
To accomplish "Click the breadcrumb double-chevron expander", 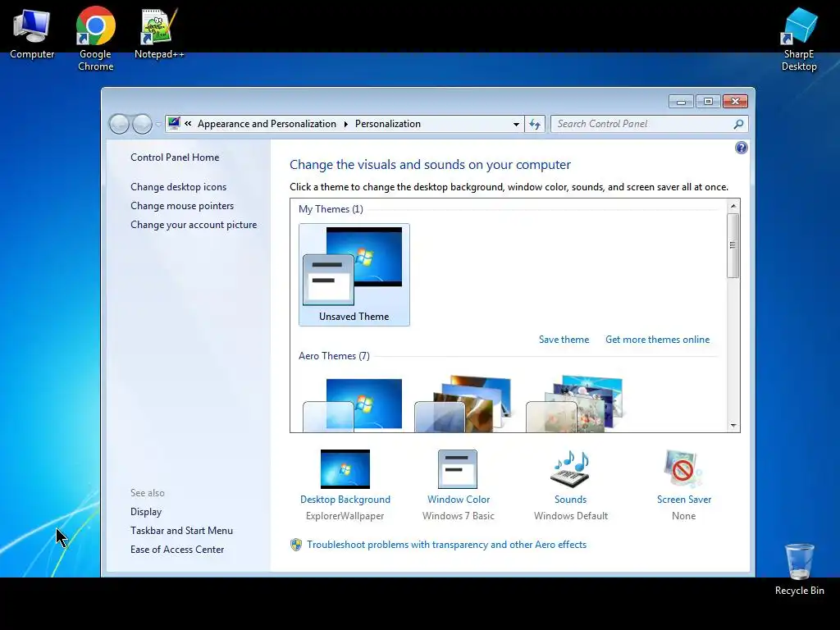I will pos(188,124).
